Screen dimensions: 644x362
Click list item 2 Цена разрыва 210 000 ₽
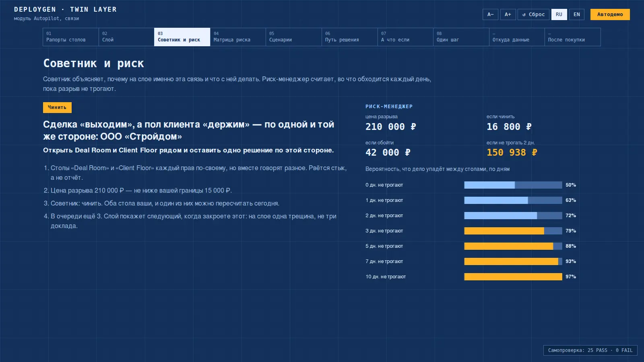(141, 190)
